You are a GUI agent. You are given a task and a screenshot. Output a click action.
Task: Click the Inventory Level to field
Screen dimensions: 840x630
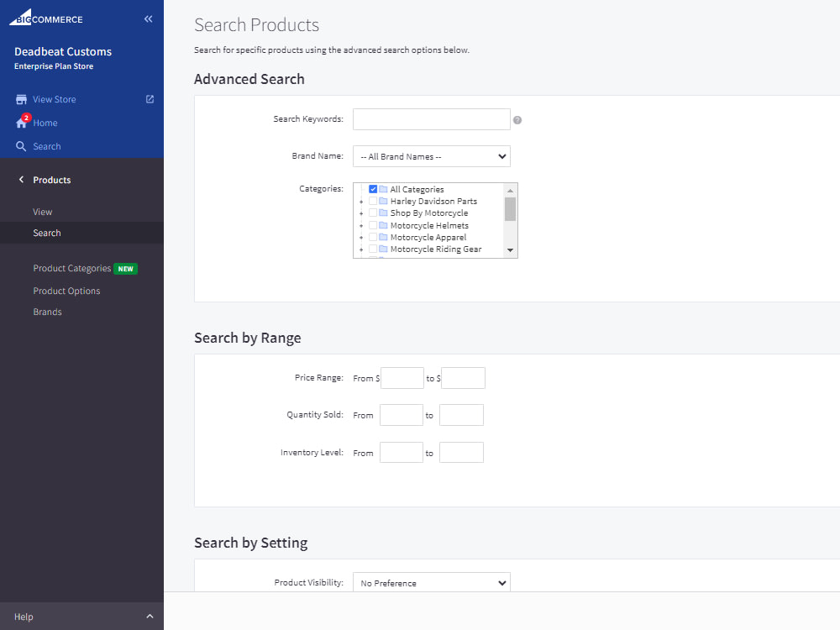click(461, 453)
